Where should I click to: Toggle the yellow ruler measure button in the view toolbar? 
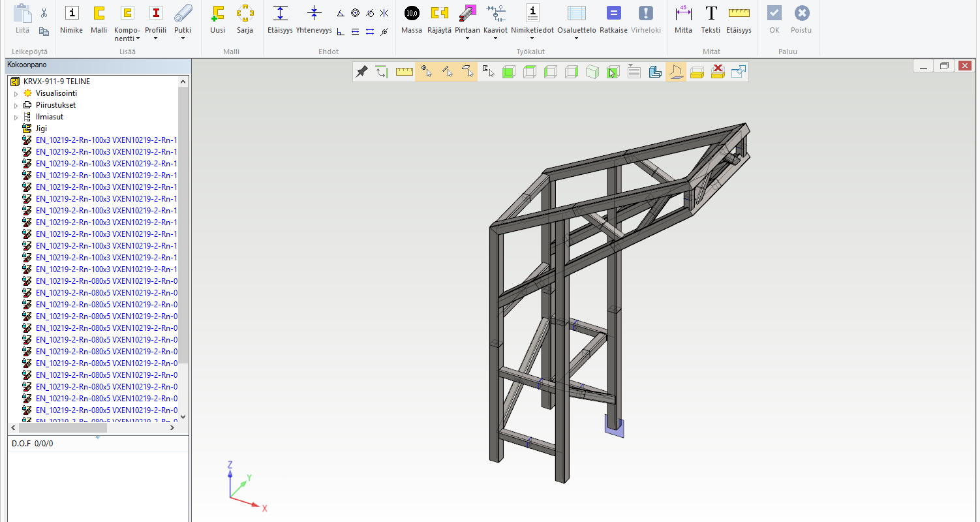coord(405,72)
